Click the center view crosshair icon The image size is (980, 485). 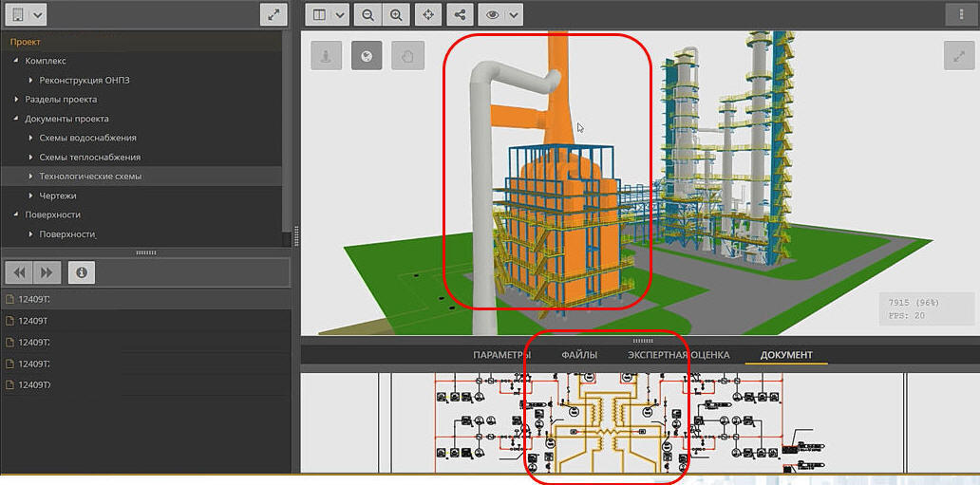coord(428,15)
